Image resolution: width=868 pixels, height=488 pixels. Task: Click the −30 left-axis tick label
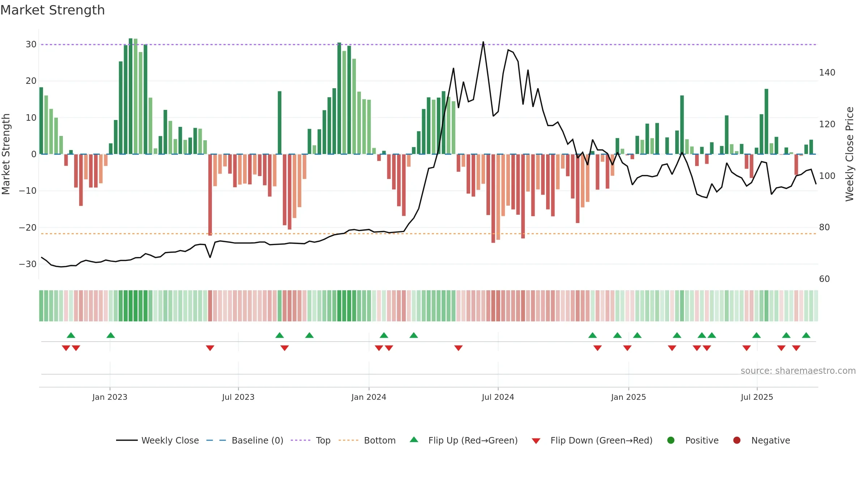pyautogui.click(x=28, y=264)
